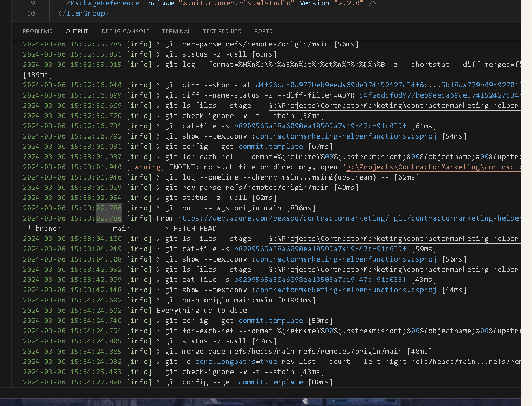Click the 'git push origin main:main' line

coord(169,300)
